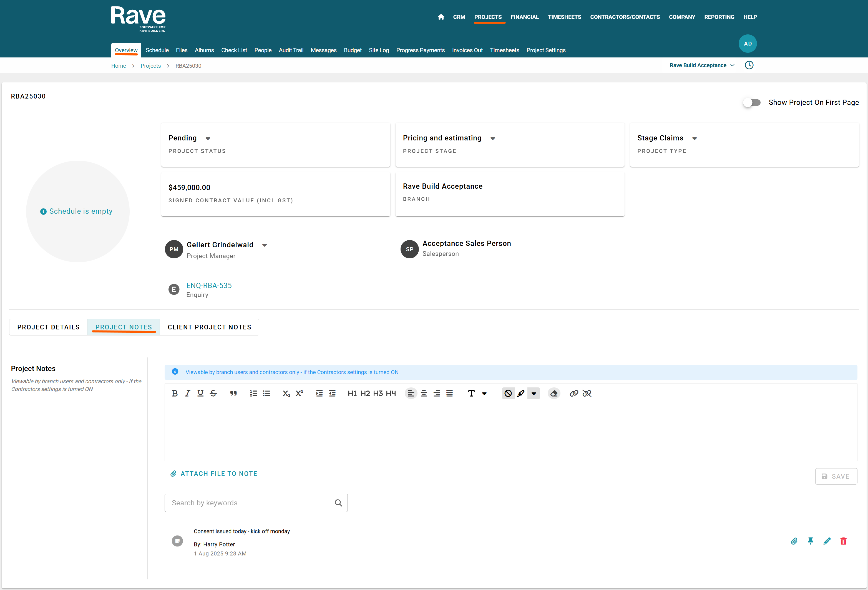The height and width of the screenshot is (590, 868).
Task: Remove link with the unlink icon
Action: click(x=587, y=393)
